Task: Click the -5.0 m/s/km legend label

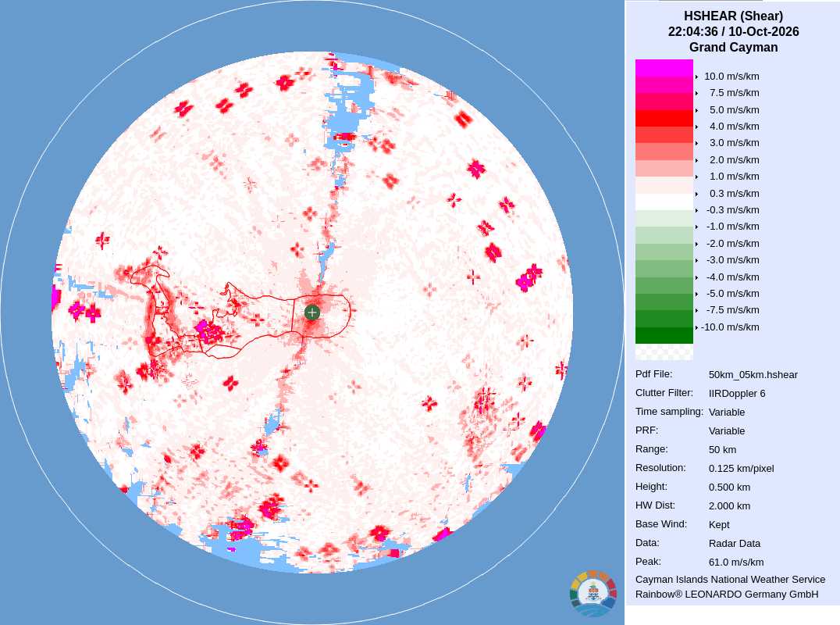Action: pyautogui.click(x=732, y=293)
